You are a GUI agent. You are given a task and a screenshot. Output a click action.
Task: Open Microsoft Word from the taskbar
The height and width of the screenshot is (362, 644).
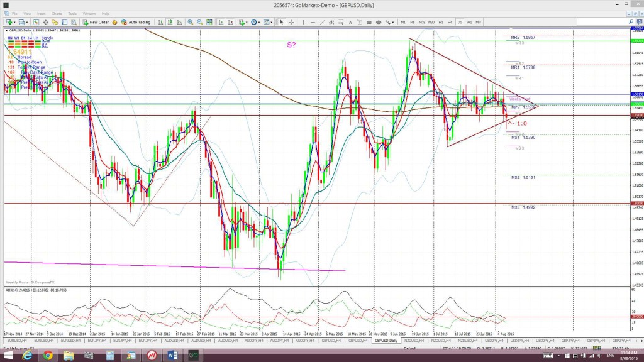coord(172,356)
